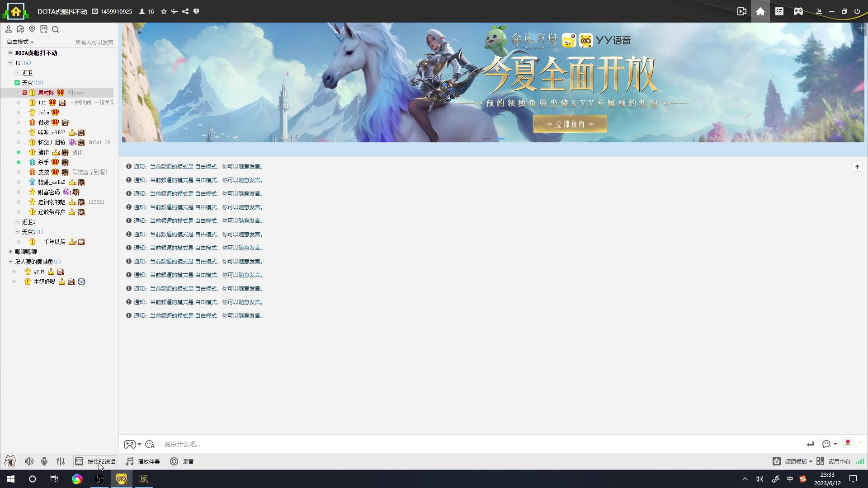This screenshot has width=868, height=488.
Task: Select user 财富密码 in channel list
Action: [x=49, y=192]
